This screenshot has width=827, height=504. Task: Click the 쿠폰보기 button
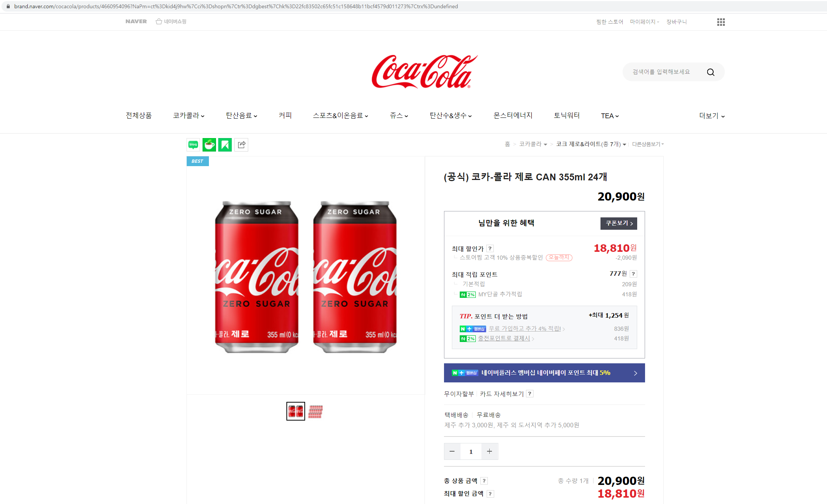[618, 223]
